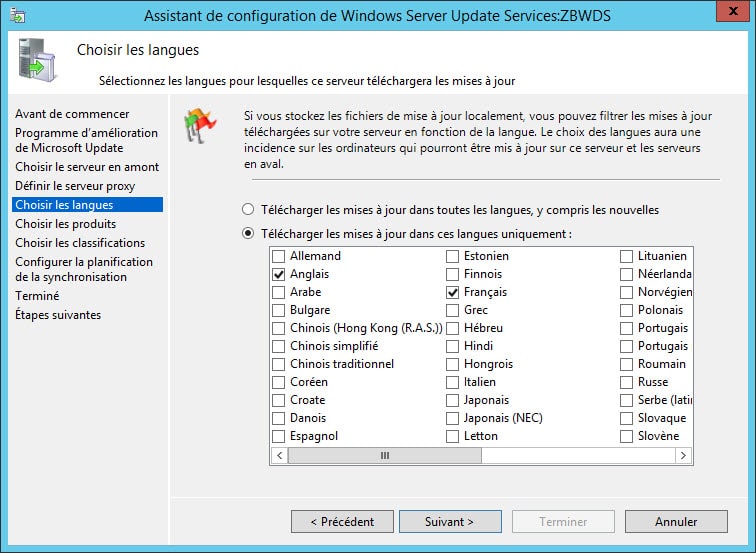The height and width of the screenshot is (553, 756).
Task: Select radio to download updates in all languages
Action: pos(248,210)
